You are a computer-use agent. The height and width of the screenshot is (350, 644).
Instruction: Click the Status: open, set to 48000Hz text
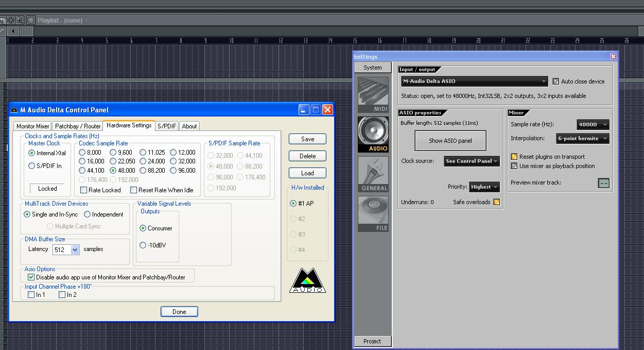tap(494, 96)
